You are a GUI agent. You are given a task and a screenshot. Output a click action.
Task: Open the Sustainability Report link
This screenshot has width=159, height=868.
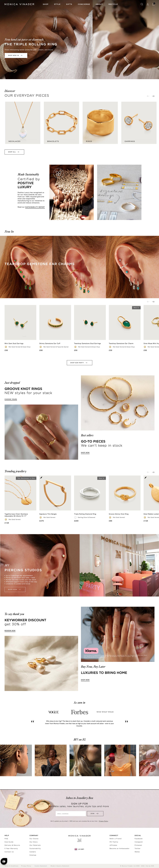coord(35,207)
